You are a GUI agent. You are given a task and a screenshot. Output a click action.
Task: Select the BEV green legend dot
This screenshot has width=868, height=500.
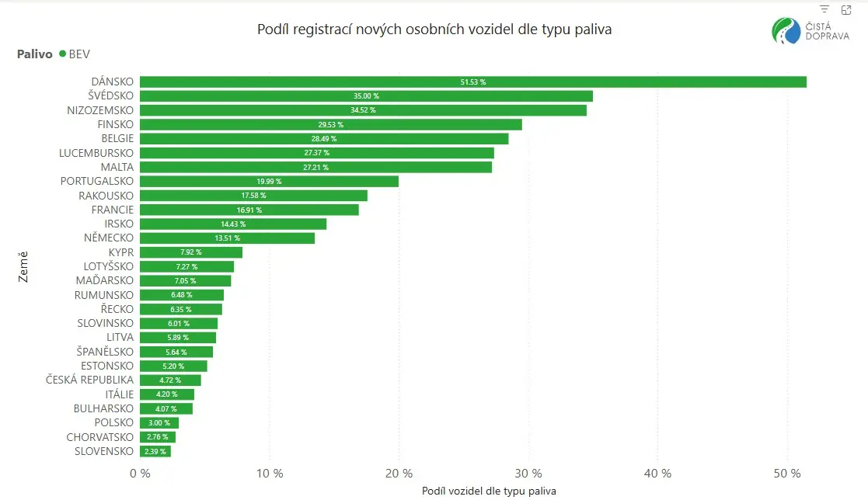click(62, 54)
